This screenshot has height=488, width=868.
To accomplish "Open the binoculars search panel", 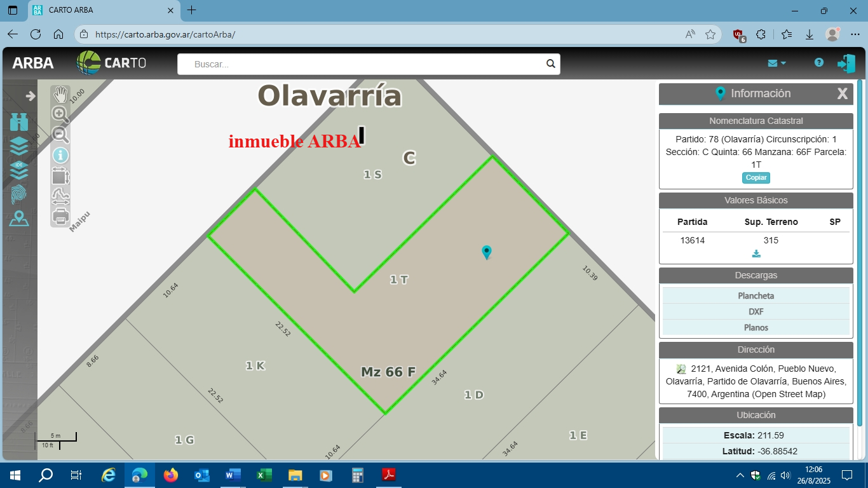I will click(19, 122).
